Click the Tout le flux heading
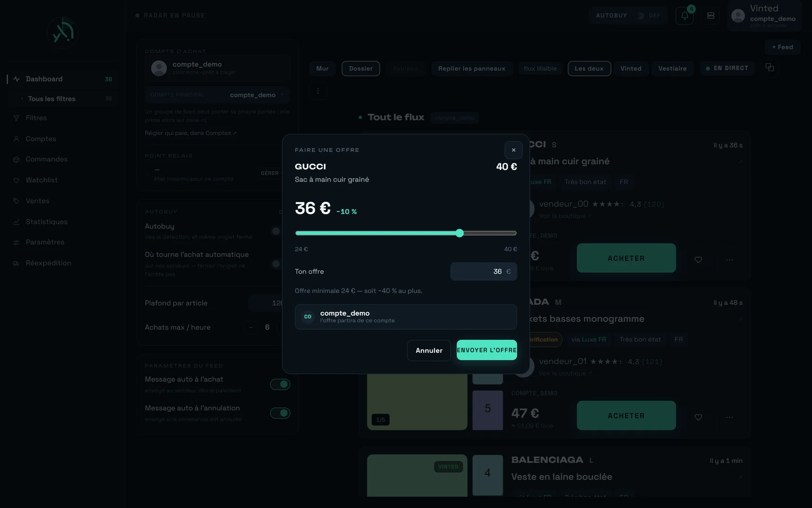Screen dimensions: 812x508 click(x=396, y=117)
